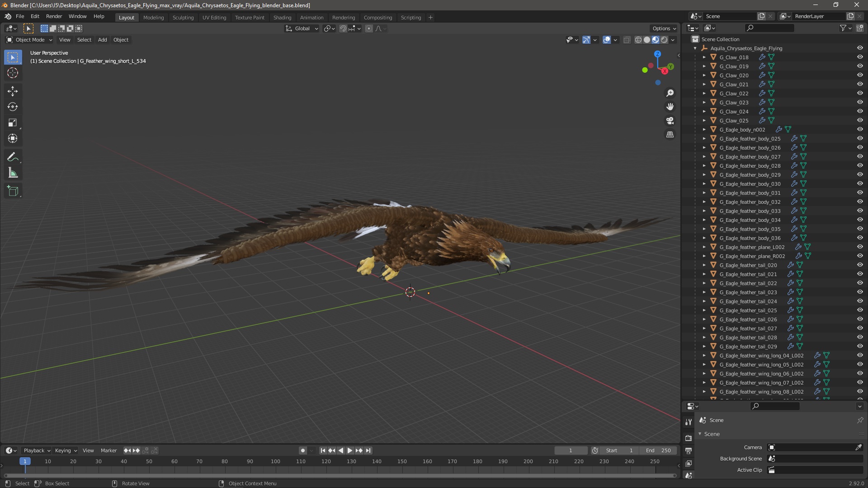This screenshot has height=488, width=868.
Task: Select the Transform tool
Action: (x=13, y=139)
